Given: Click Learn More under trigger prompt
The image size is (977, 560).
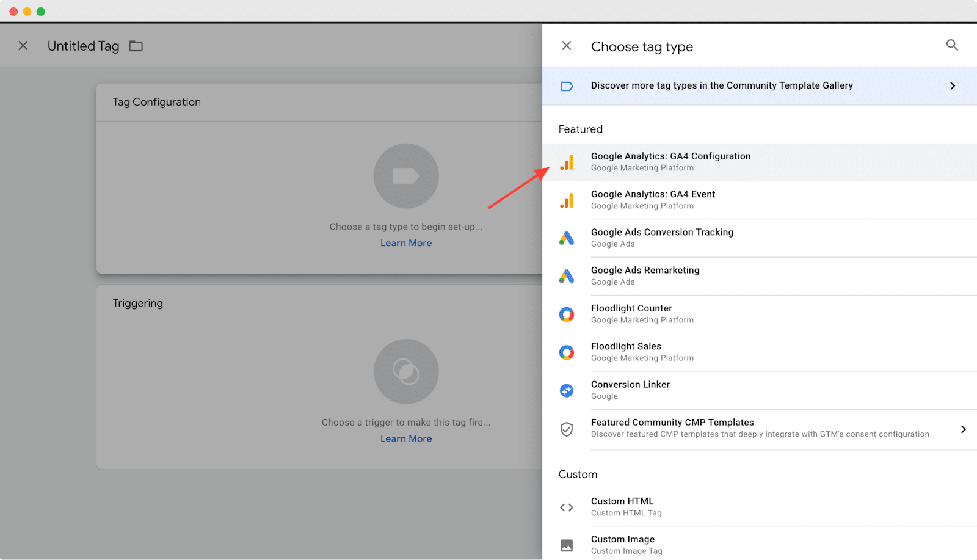Looking at the screenshot, I should coord(406,438).
